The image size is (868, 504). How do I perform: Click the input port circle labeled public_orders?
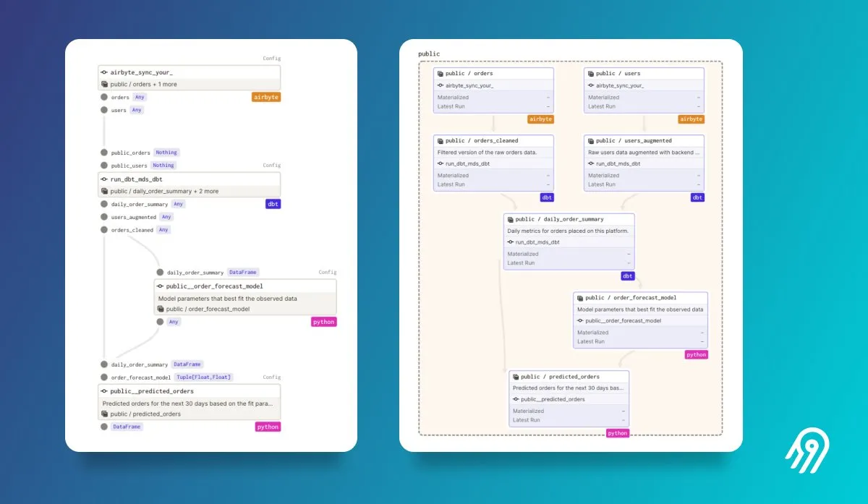click(104, 153)
